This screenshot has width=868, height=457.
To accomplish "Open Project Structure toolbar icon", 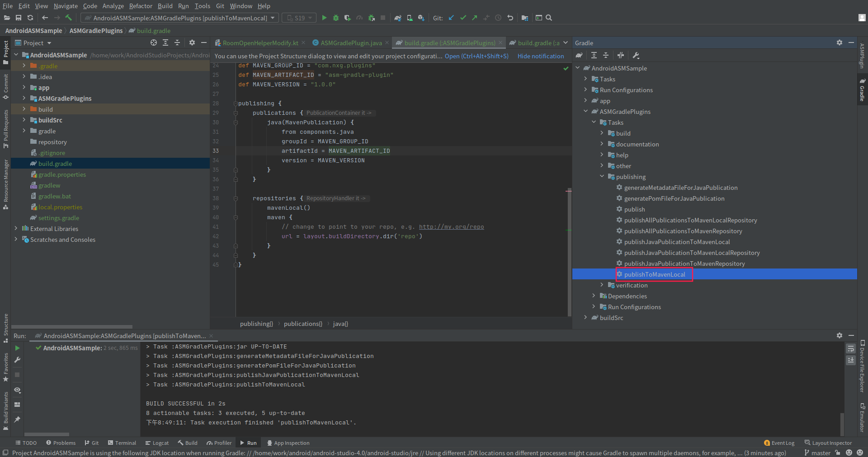I will pos(524,18).
